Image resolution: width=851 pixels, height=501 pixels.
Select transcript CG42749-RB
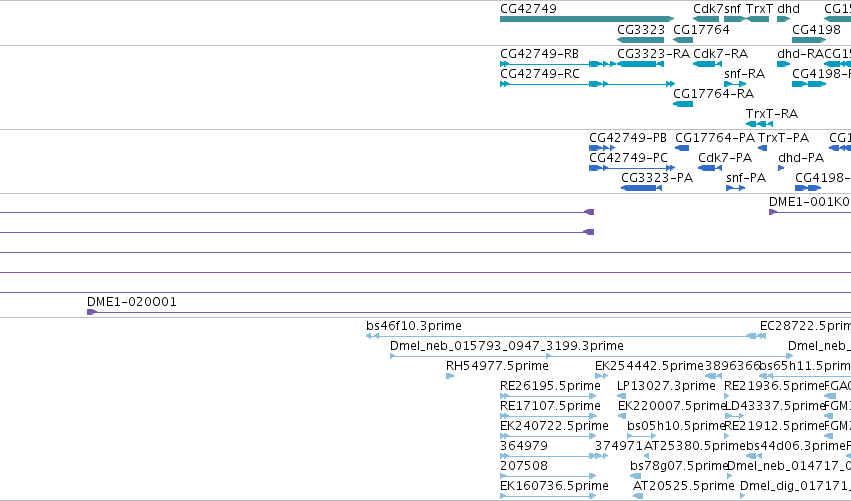557,64
